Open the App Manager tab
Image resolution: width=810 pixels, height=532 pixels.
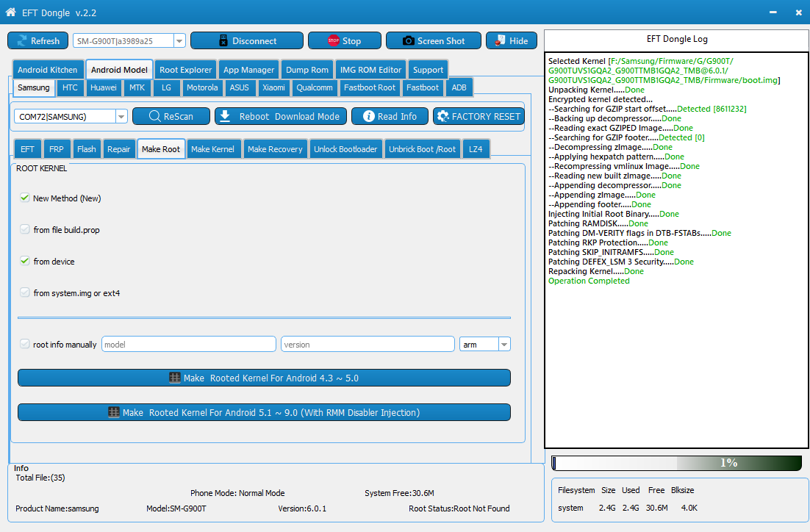click(x=249, y=70)
